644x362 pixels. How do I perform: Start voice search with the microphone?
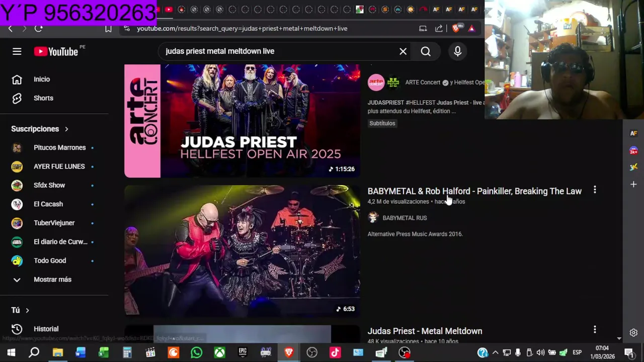point(457,51)
